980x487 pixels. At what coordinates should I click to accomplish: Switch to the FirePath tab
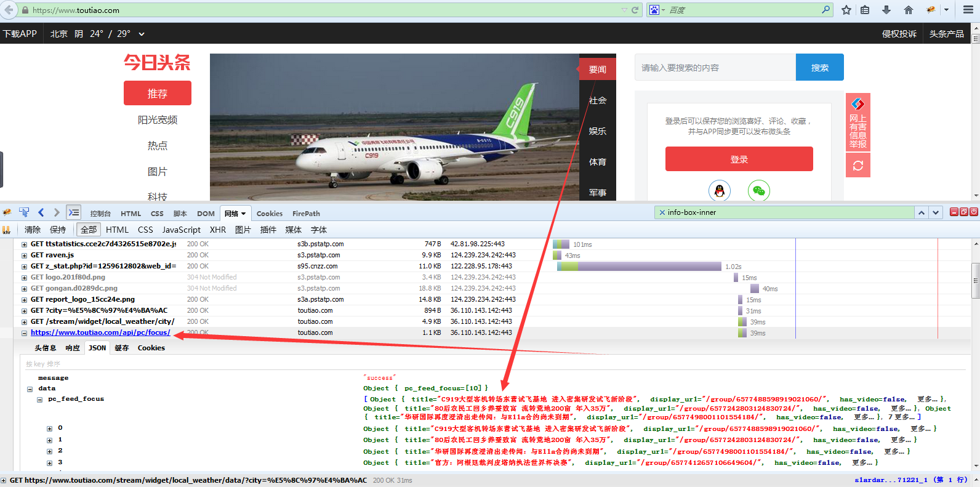click(306, 214)
